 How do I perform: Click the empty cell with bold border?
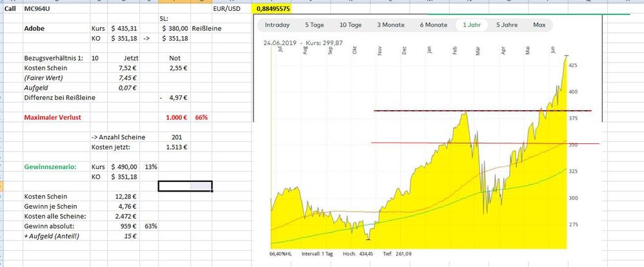[x=185, y=186]
